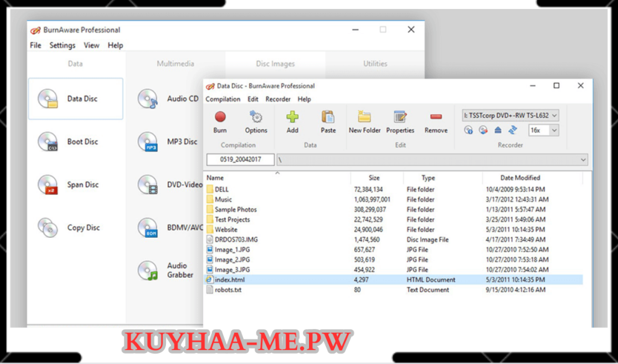
Task: Click size value 1,063,997,001
Action: click(372, 200)
